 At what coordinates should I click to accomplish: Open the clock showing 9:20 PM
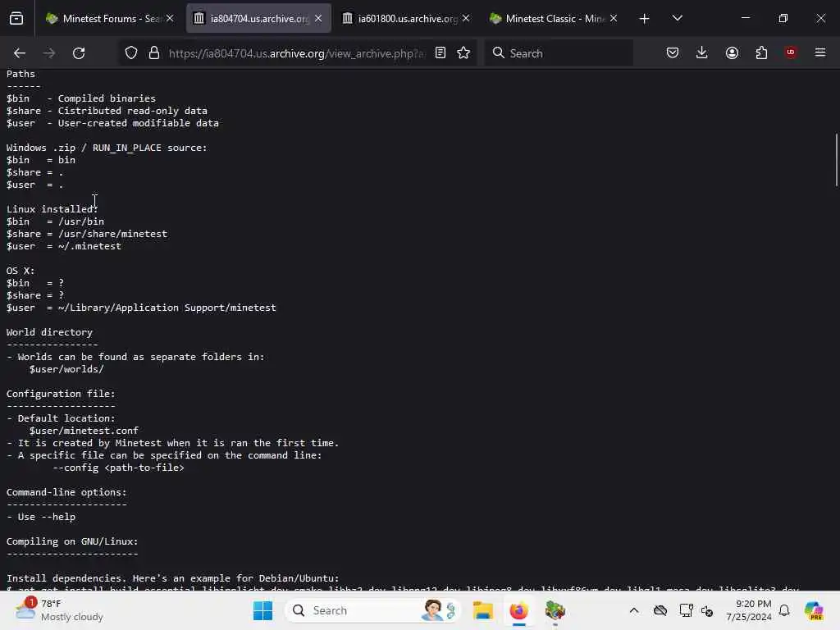coord(748,610)
